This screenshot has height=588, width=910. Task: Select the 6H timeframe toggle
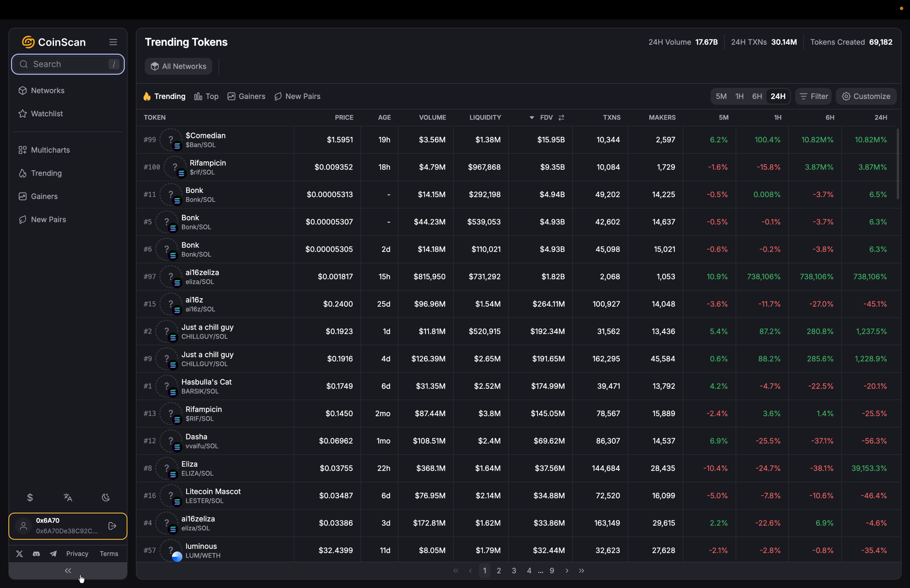coord(757,96)
